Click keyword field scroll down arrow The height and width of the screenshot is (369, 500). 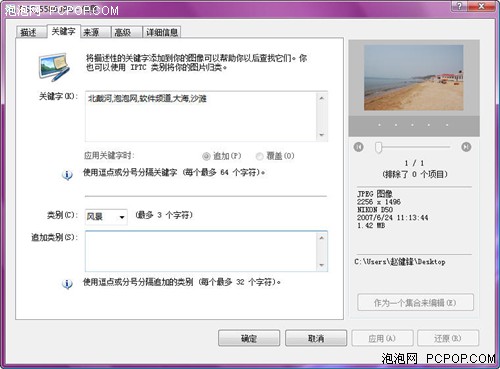point(322,135)
